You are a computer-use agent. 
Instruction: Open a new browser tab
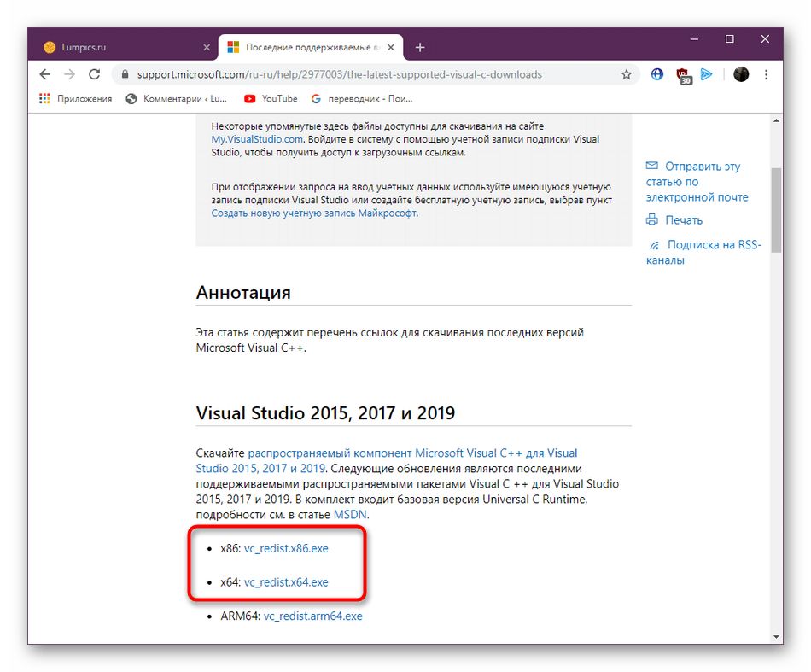(x=420, y=47)
